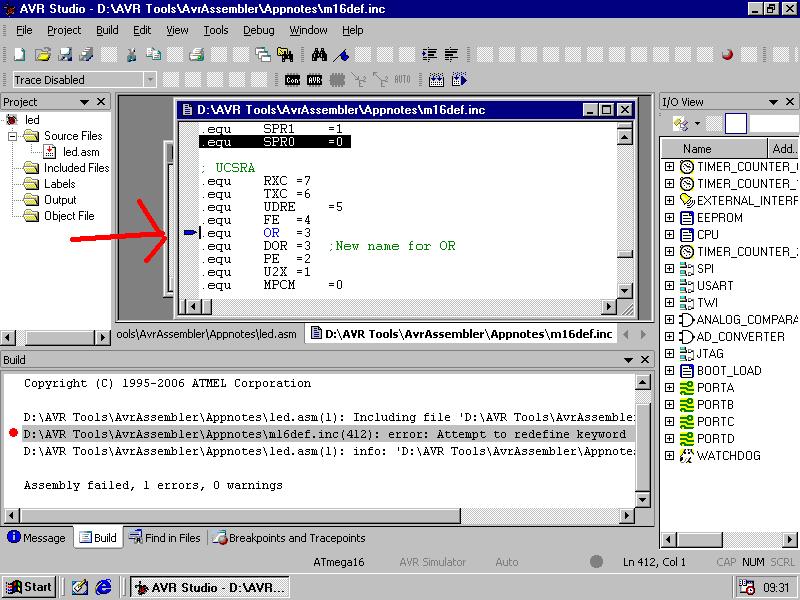Select the Included Files folder
Image resolution: width=800 pixels, height=600 pixels.
[x=76, y=168]
